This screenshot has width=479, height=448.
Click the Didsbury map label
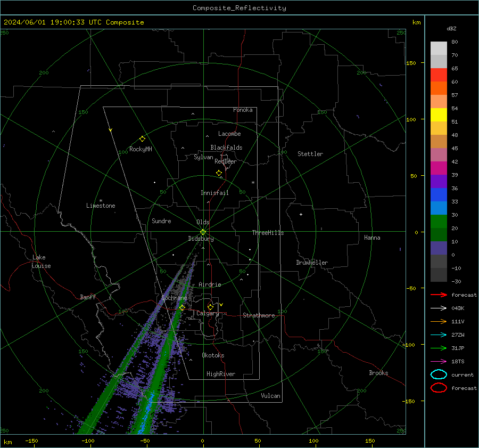pyautogui.click(x=201, y=239)
